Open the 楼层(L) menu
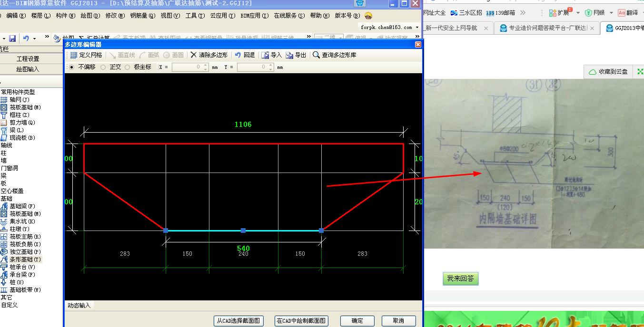Screen dimensions: 644x327 [41, 16]
